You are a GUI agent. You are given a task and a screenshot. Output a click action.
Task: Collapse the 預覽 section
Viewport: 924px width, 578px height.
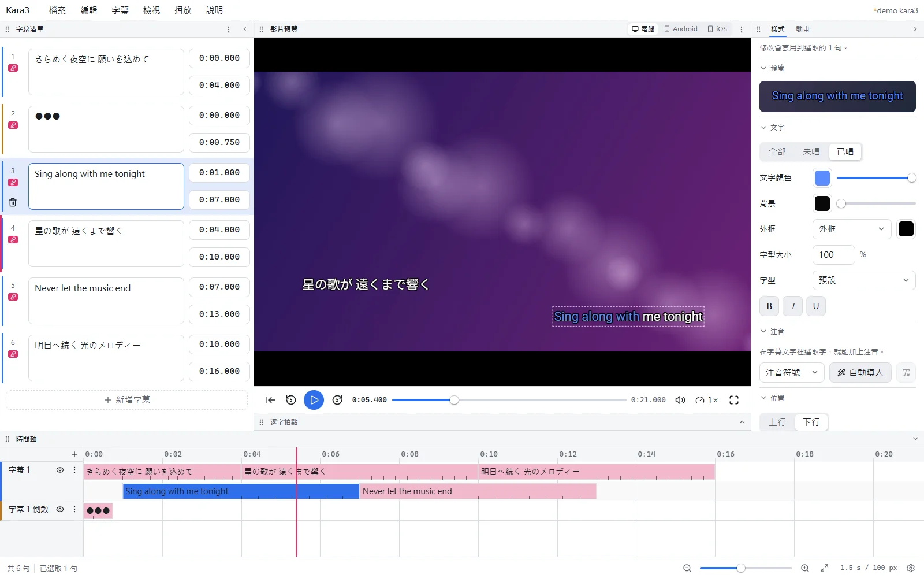pyautogui.click(x=772, y=68)
